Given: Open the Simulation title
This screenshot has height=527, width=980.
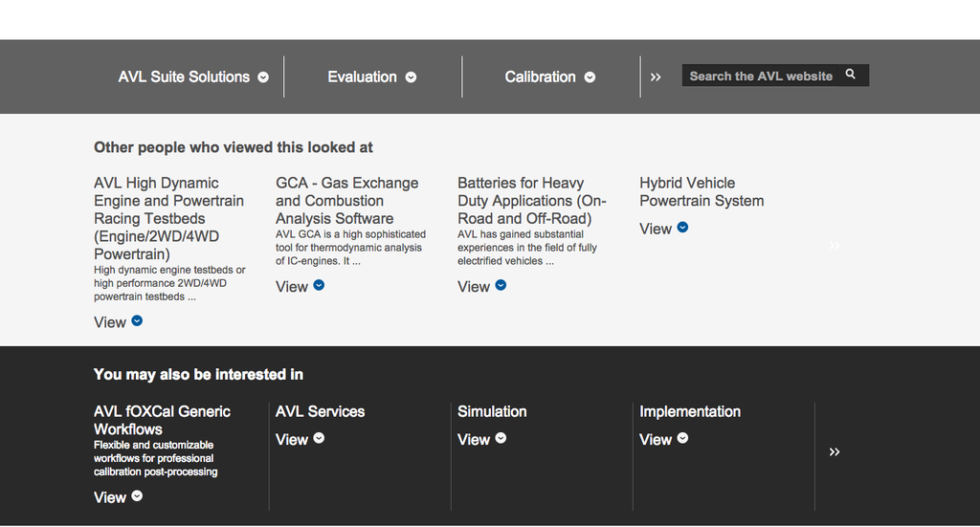Looking at the screenshot, I should click(x=492, y=411).
